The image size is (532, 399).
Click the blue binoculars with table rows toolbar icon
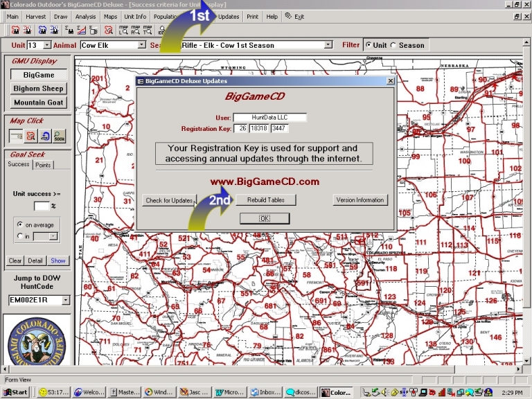(54, 30)
